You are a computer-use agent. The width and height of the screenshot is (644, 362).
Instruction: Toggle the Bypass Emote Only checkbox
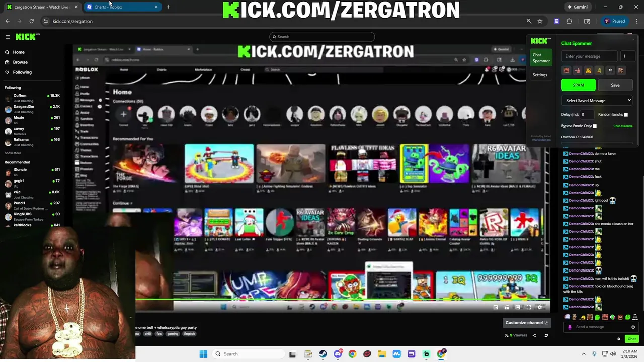point(595,126)
